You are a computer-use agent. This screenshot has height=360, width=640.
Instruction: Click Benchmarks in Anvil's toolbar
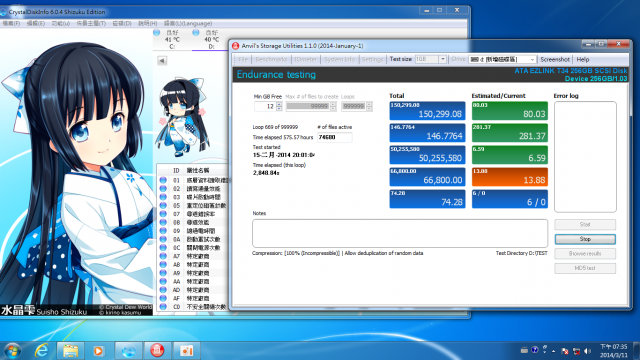pyautogui.click(x=271, y=60)
